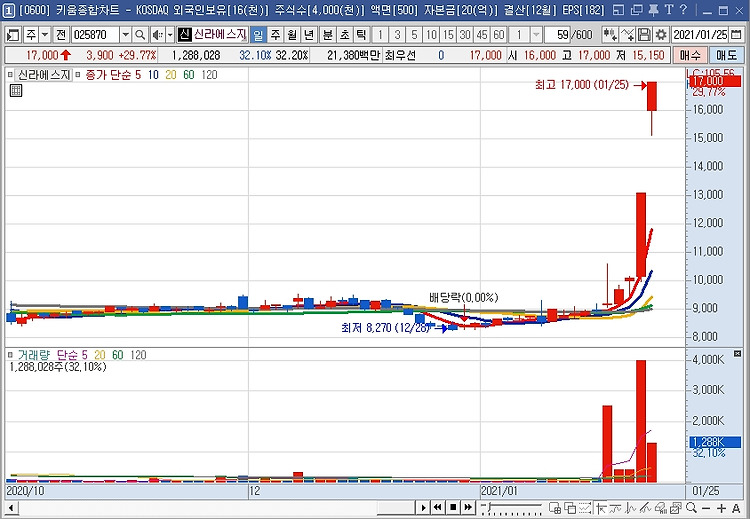Click the plus zoom-in icon at bottom
This screenshot has width=750, height=519.
pos(721,508)
